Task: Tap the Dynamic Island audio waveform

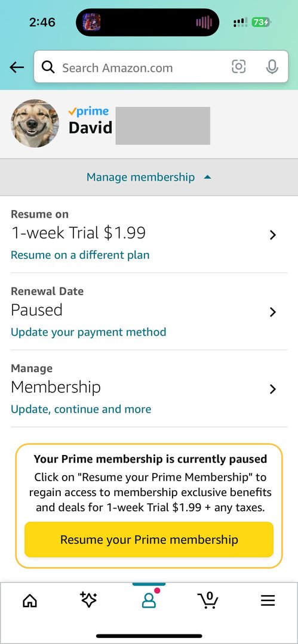Action: (204, 22)
